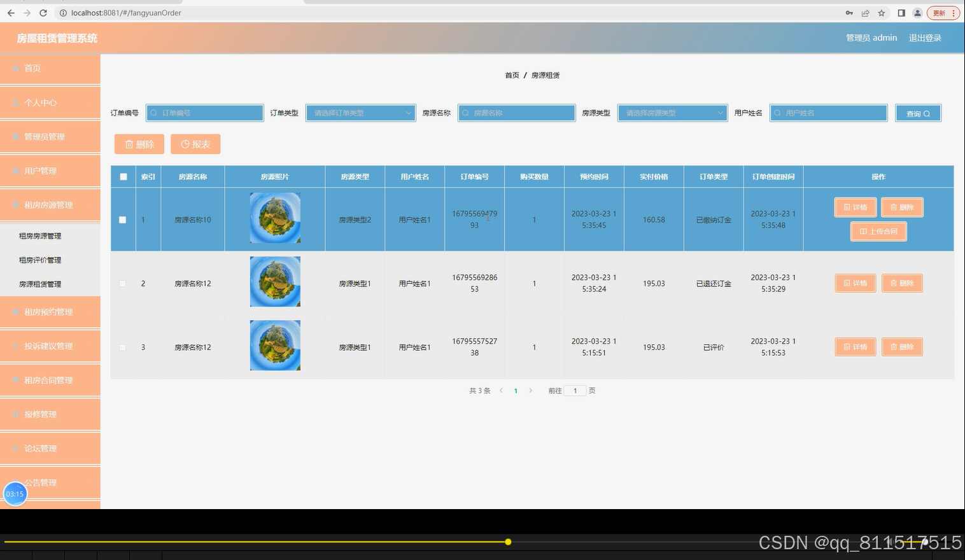This screenshot has width=965, height=560.
Task: Click 首页 breadcrumb link
Action: click(512, 75)
